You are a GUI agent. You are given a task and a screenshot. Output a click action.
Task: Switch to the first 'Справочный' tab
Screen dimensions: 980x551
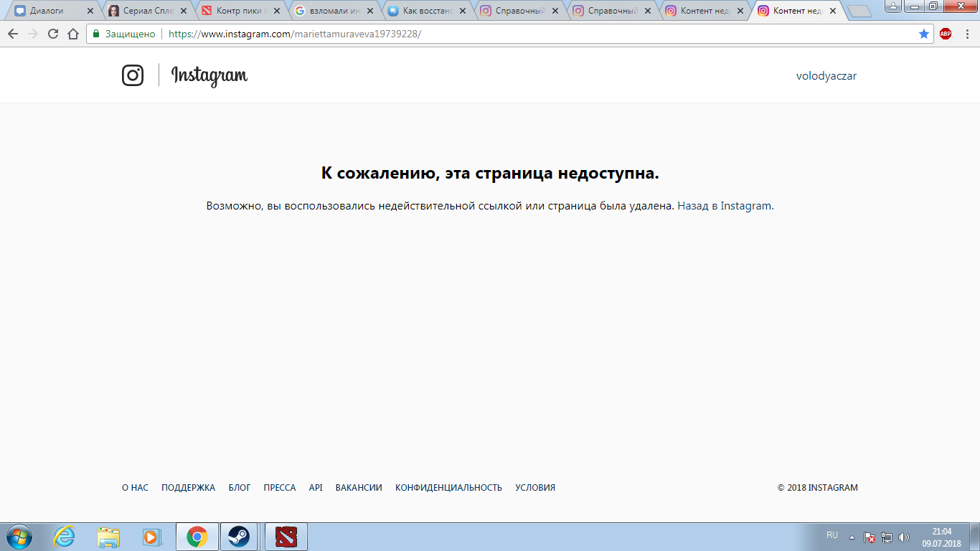[x=519, y=11]
